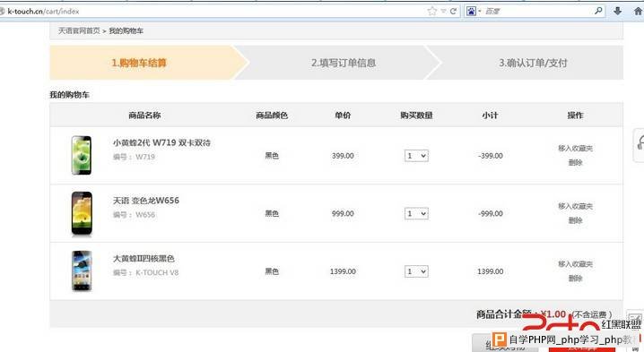The width and height of the screenshot is (644, 352).
Task: Select step 3.确认订单/支付
Action: 533,63
